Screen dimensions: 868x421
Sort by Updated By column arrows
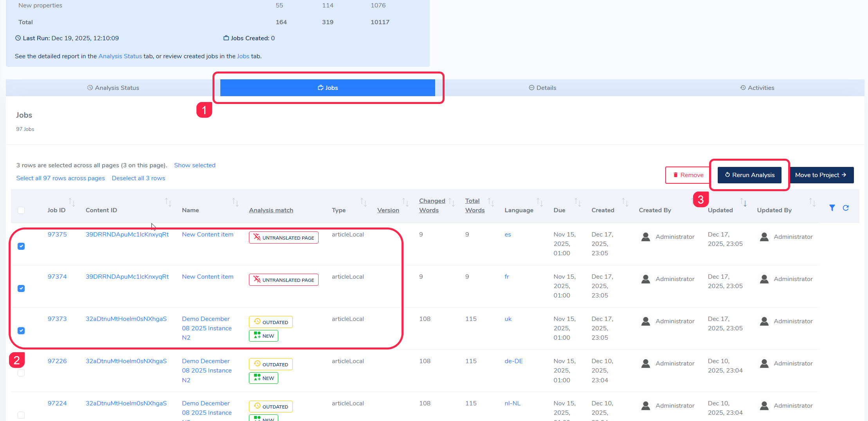812,202
